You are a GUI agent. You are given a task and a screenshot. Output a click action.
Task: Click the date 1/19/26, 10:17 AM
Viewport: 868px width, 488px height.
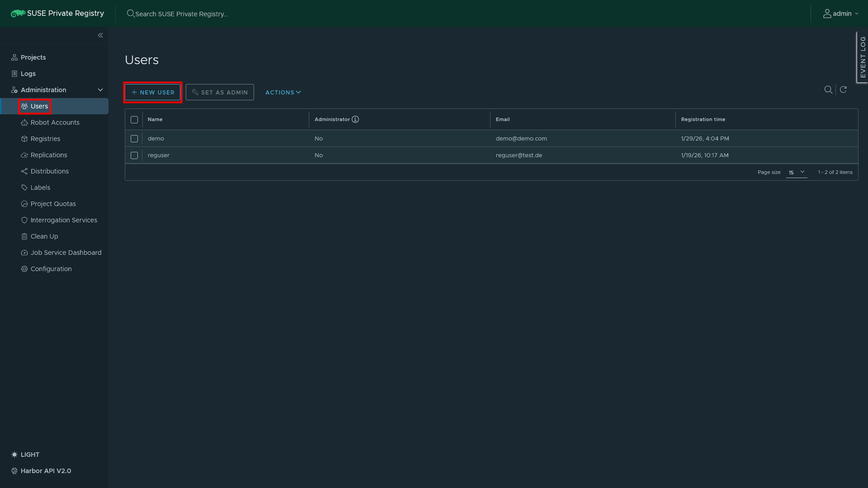(705, 155)
